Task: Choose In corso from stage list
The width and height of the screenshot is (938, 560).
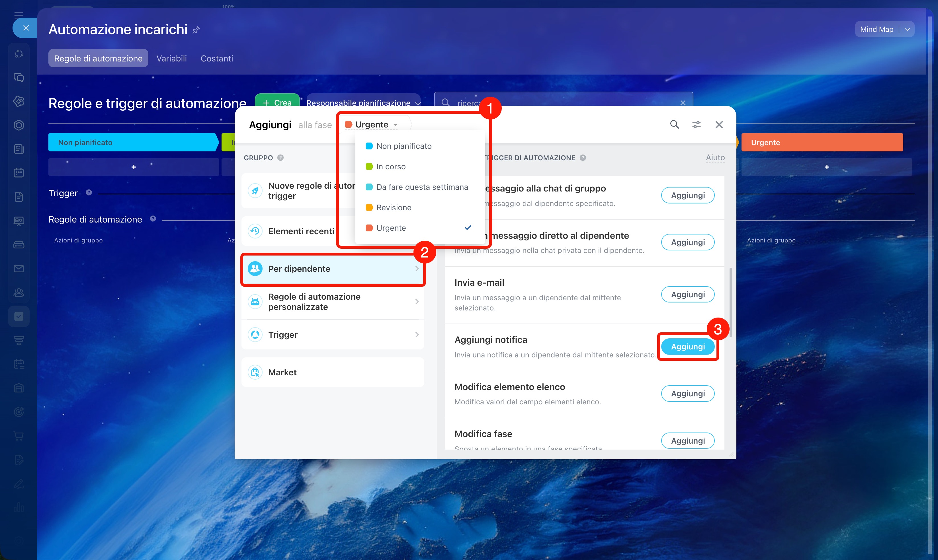Action: coord(420,166)
